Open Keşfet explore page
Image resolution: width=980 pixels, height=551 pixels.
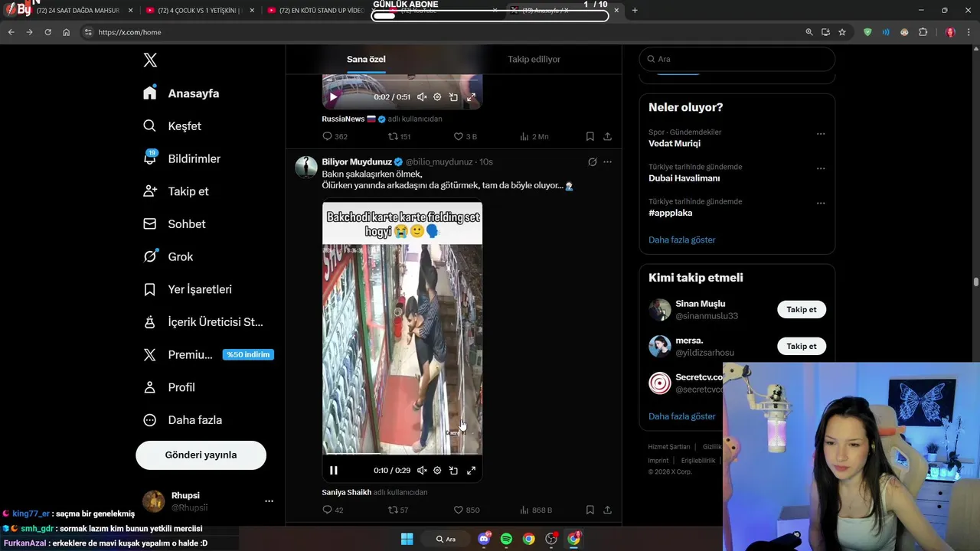172,126
